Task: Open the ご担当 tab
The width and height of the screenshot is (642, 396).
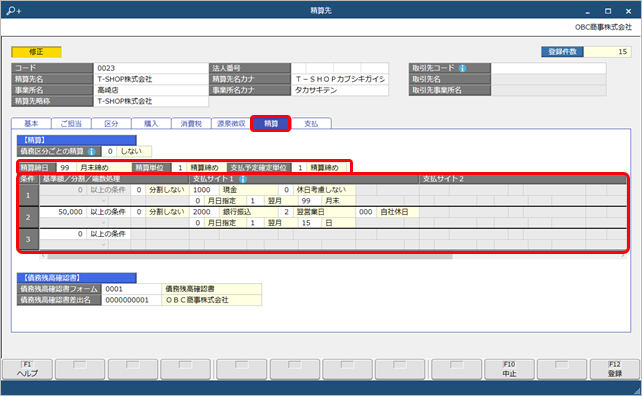Action: (x=71, y=123)
